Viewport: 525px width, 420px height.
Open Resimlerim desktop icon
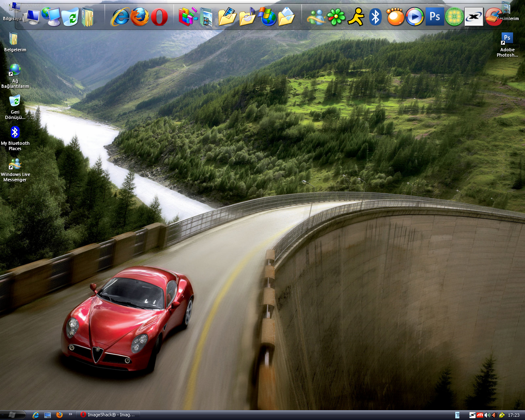507,11
